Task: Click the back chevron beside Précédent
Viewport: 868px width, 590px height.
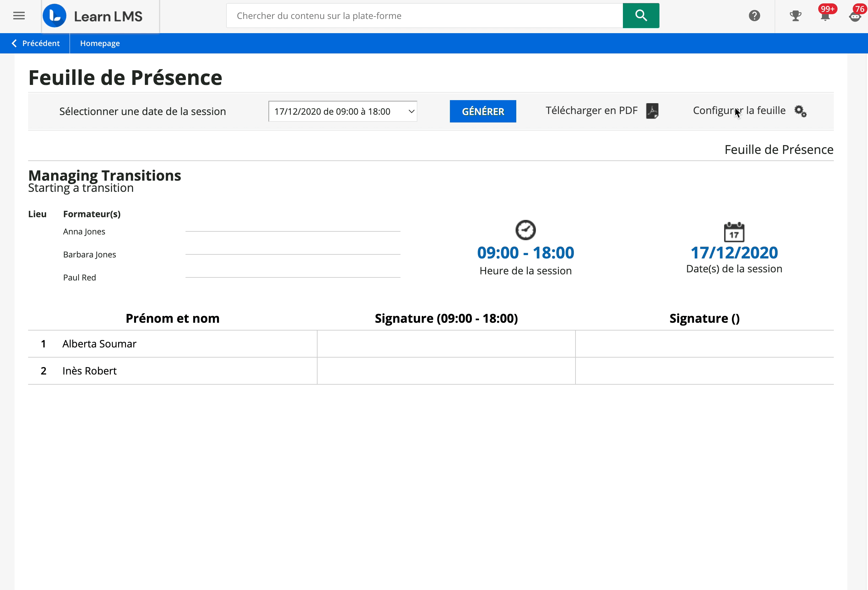Action: click(x=14, y=43)
